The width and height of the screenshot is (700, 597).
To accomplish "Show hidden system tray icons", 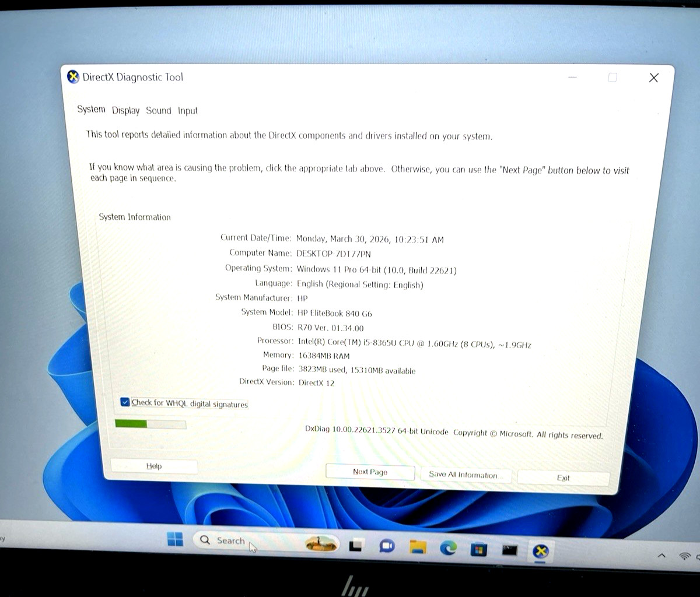I will pos(661,556).
